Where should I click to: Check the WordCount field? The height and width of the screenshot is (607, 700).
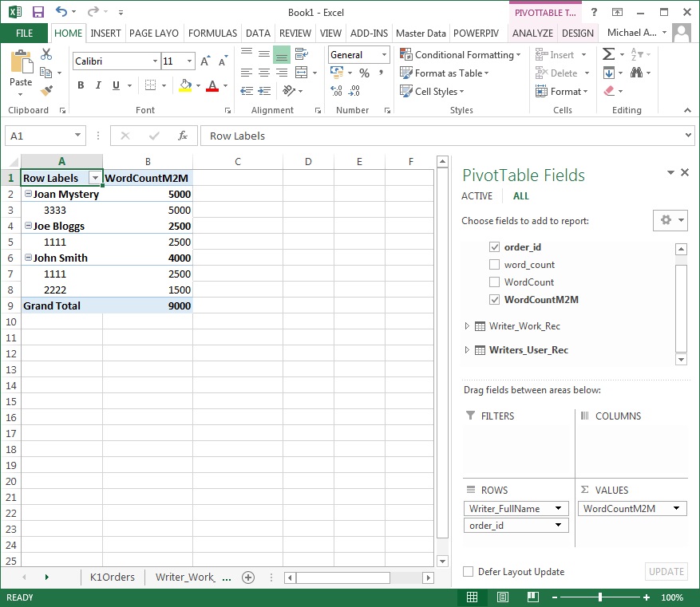pos(494,282)
